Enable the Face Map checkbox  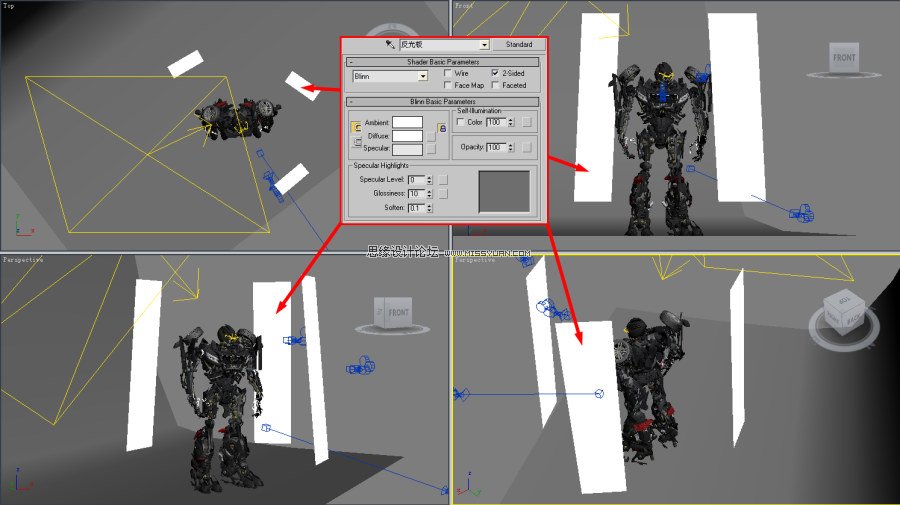point(448,86)
